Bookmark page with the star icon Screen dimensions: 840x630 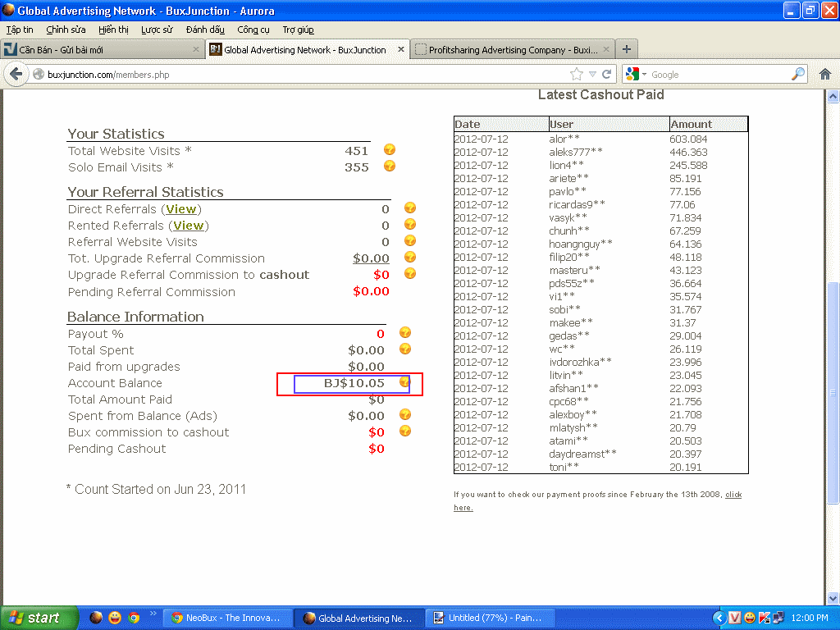point(577,74)
